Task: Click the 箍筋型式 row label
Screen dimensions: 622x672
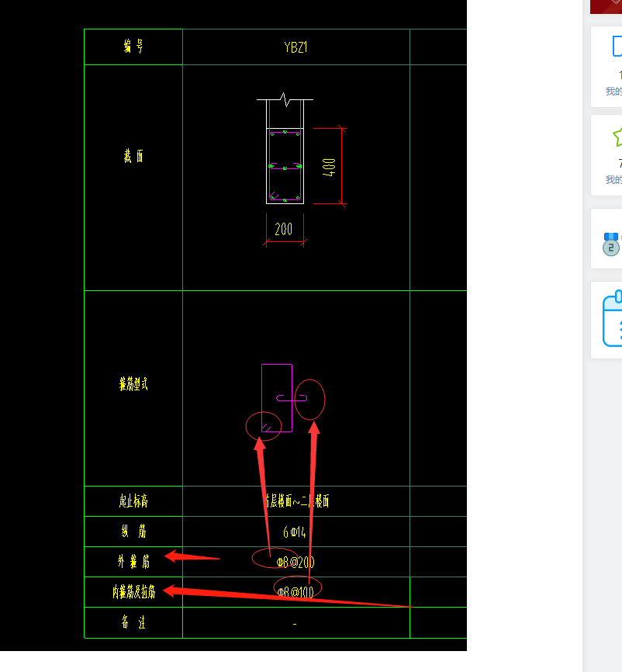Action: [133, 384]
